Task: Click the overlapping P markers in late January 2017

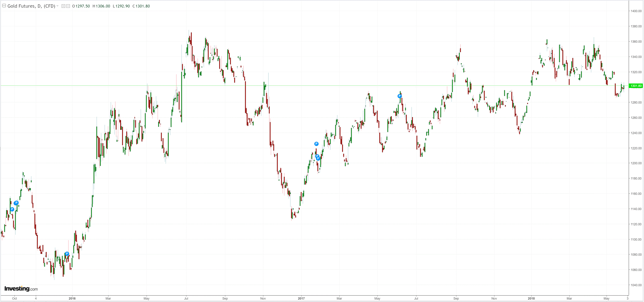Action: click(318, 157)
